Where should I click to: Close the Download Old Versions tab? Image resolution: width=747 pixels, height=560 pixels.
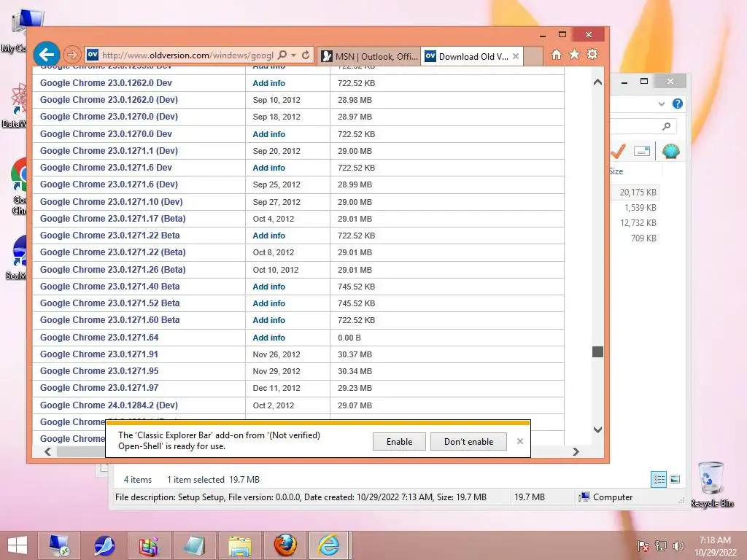pos(516,56)
